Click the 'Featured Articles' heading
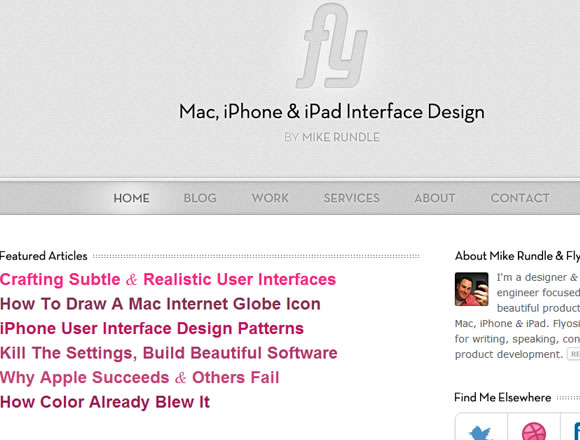580x440 pixels. pyautogui.click(x=44, y=256)
